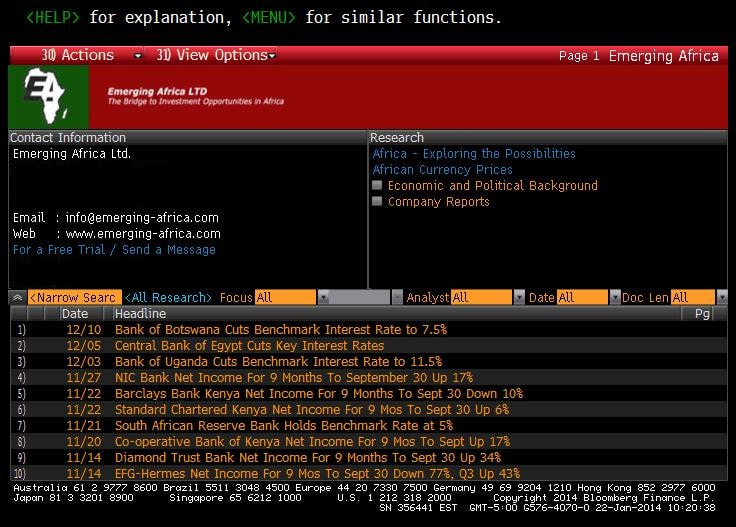The height and width of the screenshot is (527, 736).
Task: Open Bank of Botswana rate cut headline
Action: (x=280, y=329)
